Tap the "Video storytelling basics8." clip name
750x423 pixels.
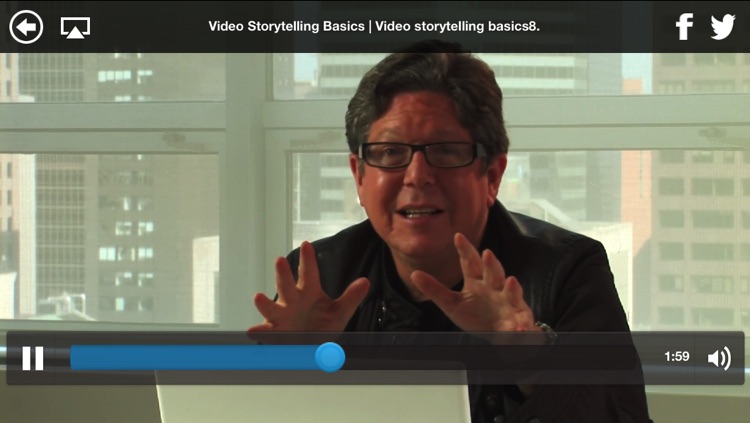point(457,26)
